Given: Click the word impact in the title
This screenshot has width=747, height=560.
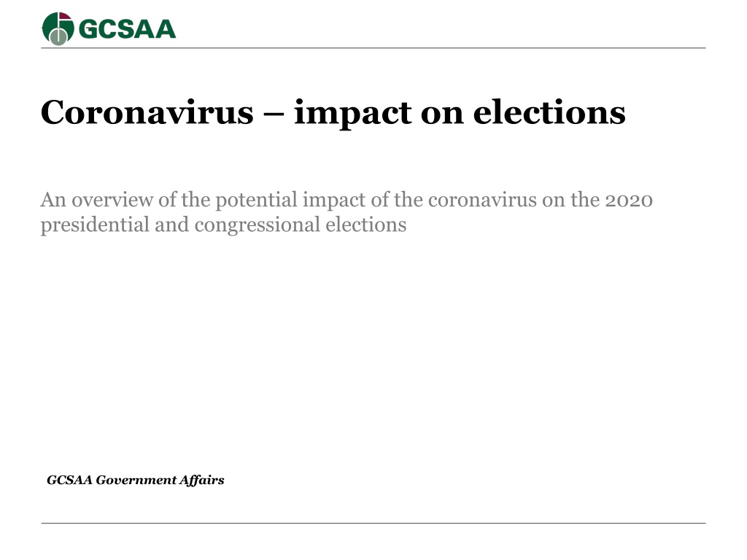Looking at the screenshot, I should (x=352, y=113).
